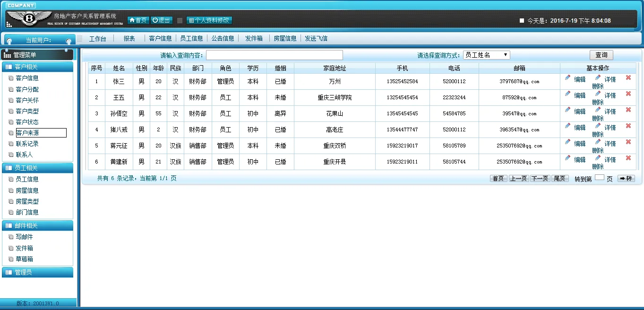Jump to last page with 尾页 button
The height and width of the screenshot is (310, 644).
tap(560, 179)
